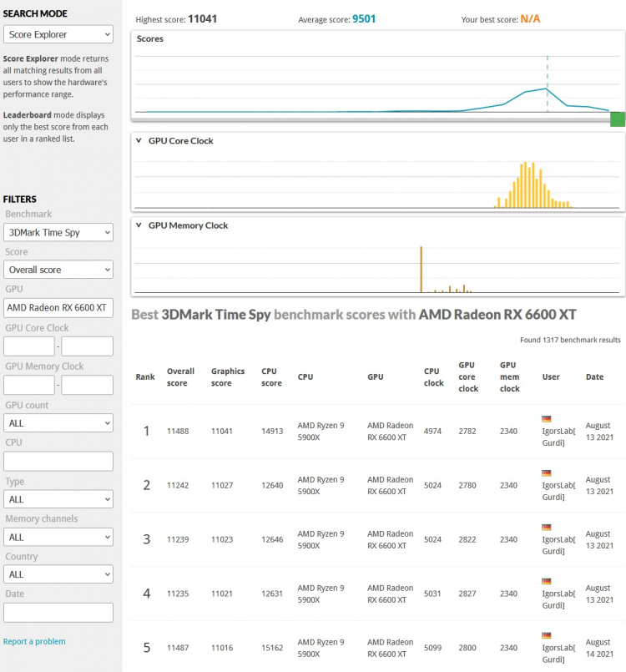The height and width of the screenshot is (672, 626).
Task: Open the Search Mode Score Explorer dropdown
Action: (x=58, y=34)
